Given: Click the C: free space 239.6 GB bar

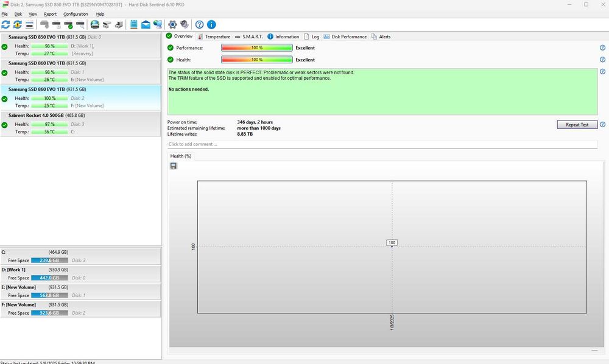Looking at the screenshot, I should [49, 261].
